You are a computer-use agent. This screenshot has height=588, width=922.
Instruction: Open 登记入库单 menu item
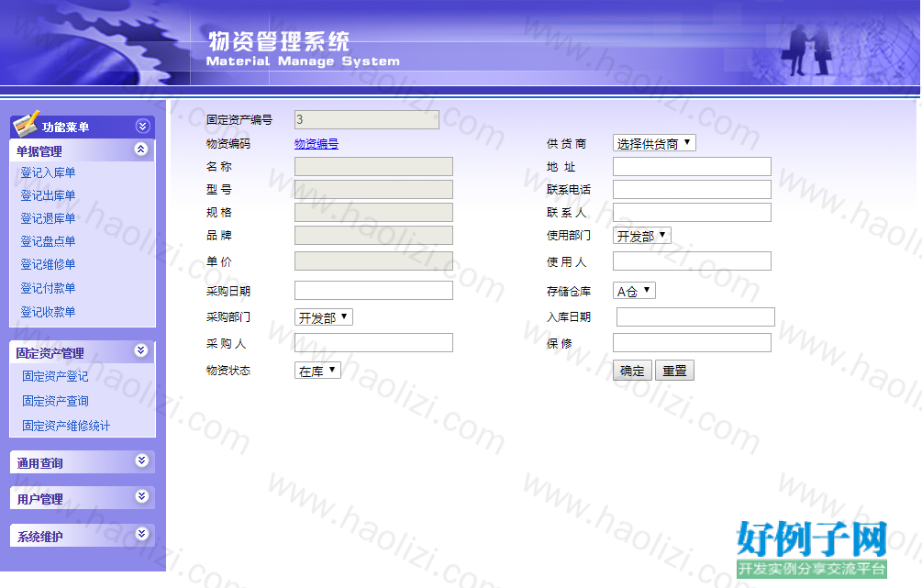[x=49, y=172]
